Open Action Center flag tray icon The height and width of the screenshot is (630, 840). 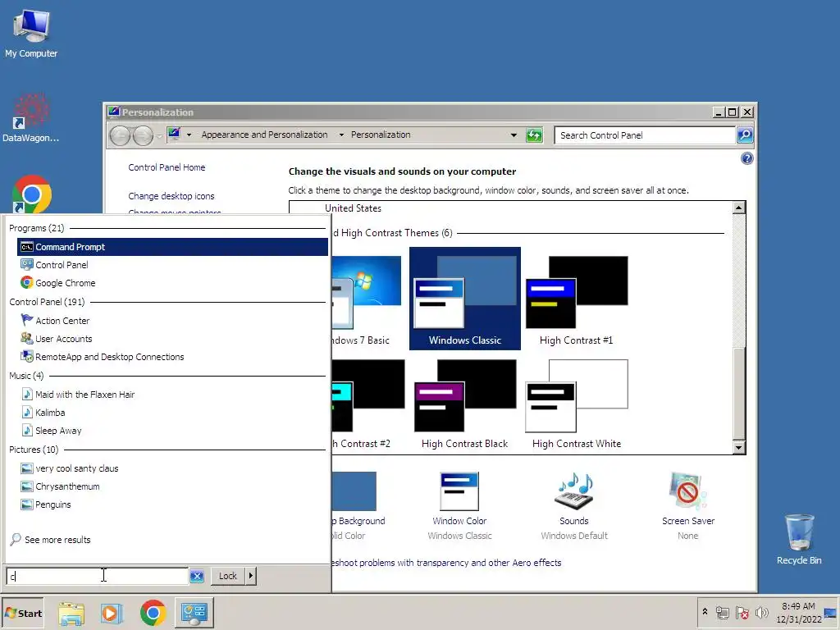click(742, 613)
